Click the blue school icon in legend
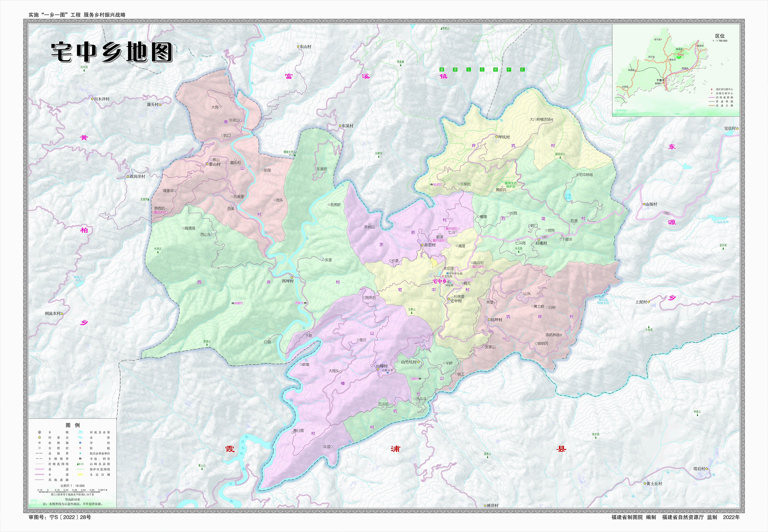This screenshot has width=768, height=532. point(80,443)
